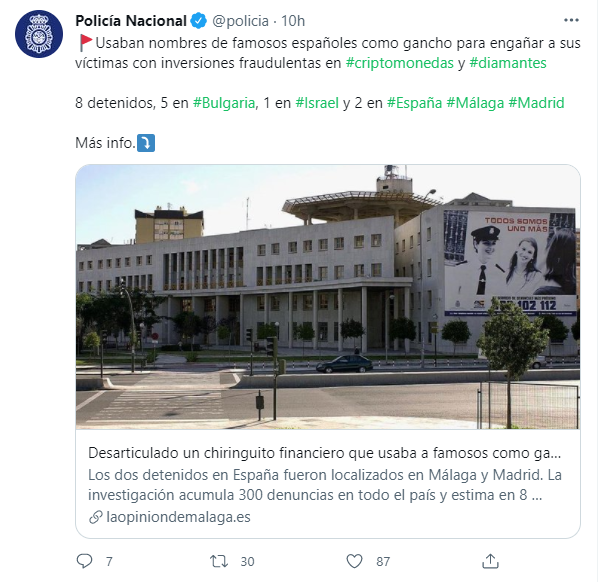600x582 pixels.
Task: Click the 10h tweet timestamp
Action: [293, 21]
